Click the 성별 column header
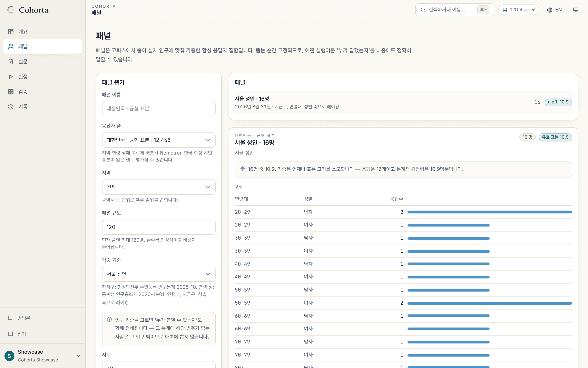This screenshot has height=368, width=588. [308, 199]
